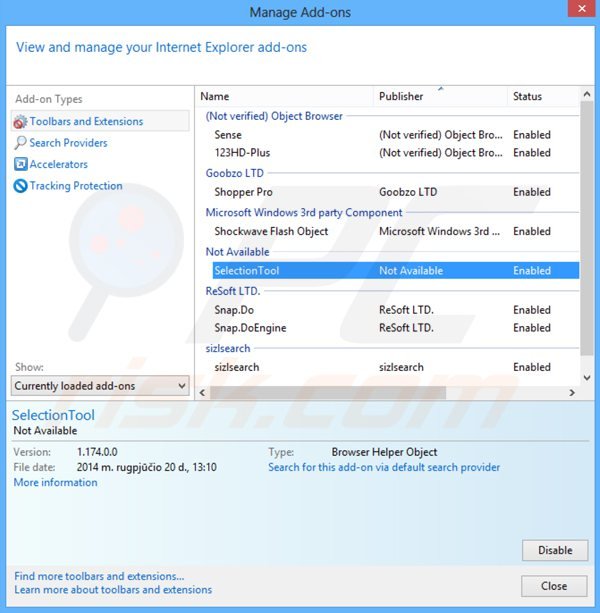Click the vertical scrollbar up arrow
Image resolution: width=600 pixels, height=613 pixels.
587,94
